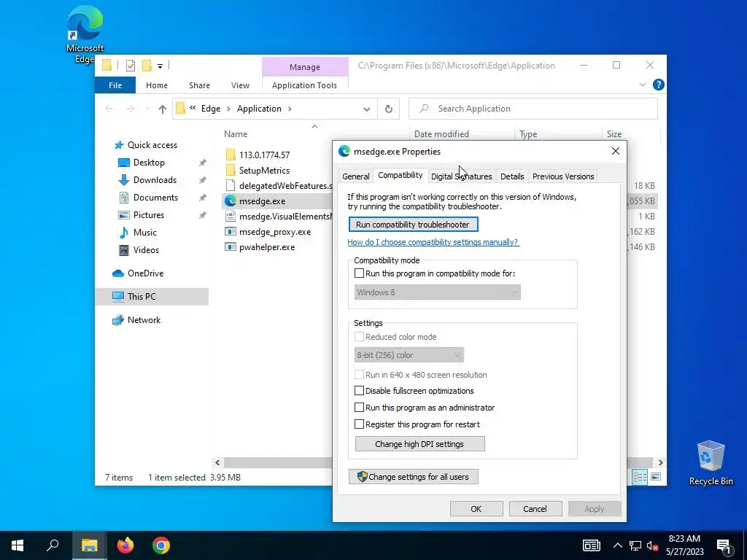Select OneDrive in navigation pane
The width and height of the screenshot is (747, 560).
pyautogui.click(x=145, y=273)
